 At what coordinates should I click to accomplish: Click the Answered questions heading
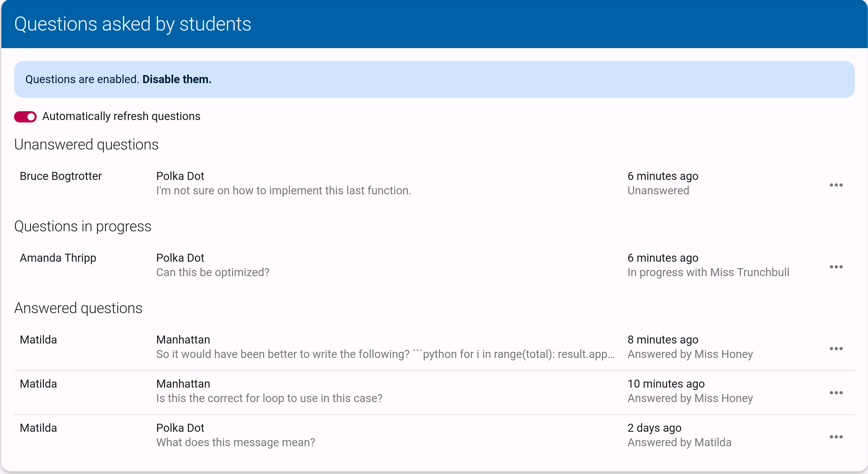click(x=78, y=308)
